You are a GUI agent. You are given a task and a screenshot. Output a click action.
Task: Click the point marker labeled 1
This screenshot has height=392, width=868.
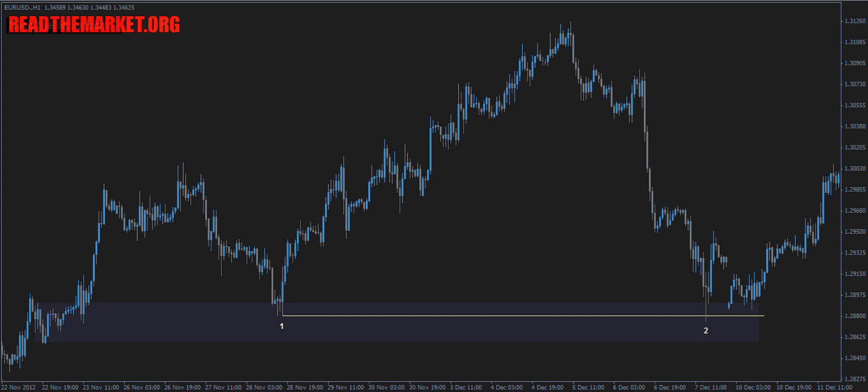tap(281, 326)
